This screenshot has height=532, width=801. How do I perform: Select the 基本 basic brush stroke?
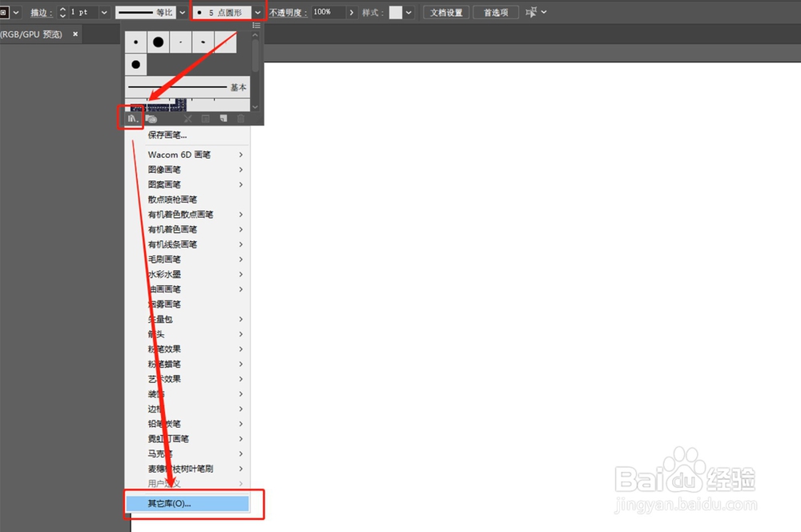187,87
